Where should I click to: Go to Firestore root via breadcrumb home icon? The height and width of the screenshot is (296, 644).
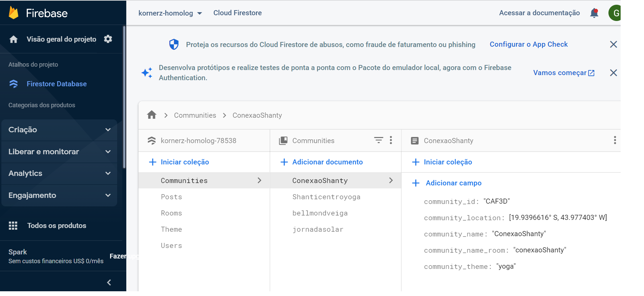point(152,115)
